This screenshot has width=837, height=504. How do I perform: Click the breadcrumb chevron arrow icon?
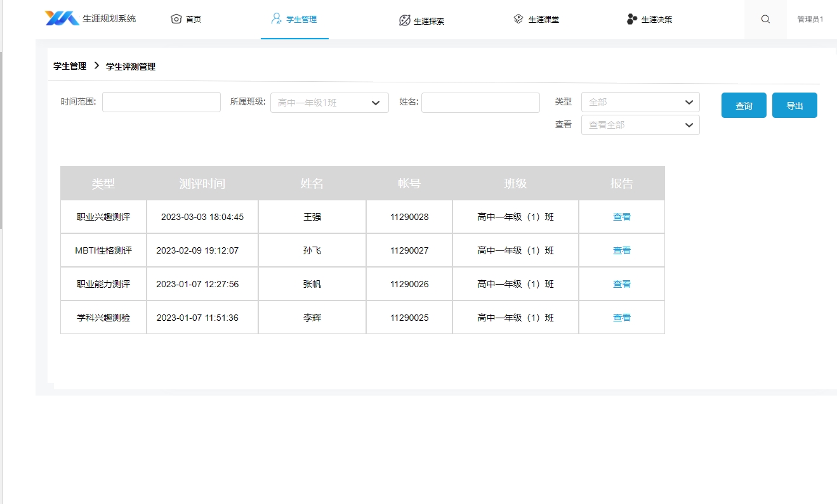pos(96,65)
